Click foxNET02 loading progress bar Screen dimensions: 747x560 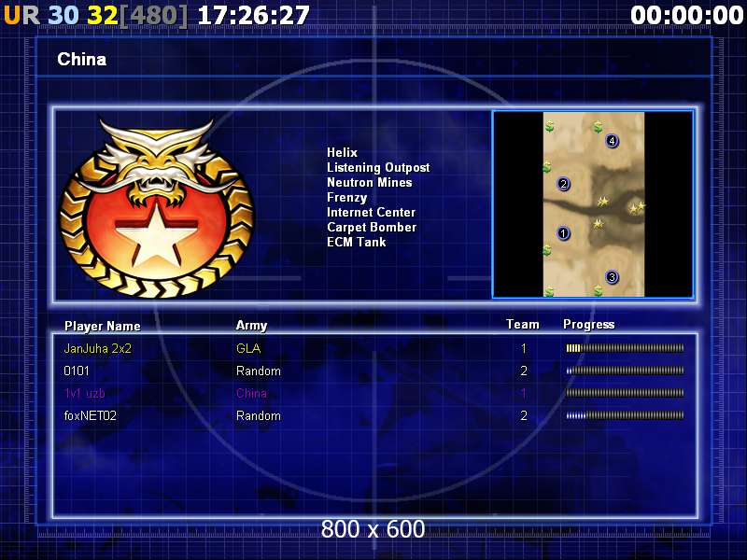(625, 415)
